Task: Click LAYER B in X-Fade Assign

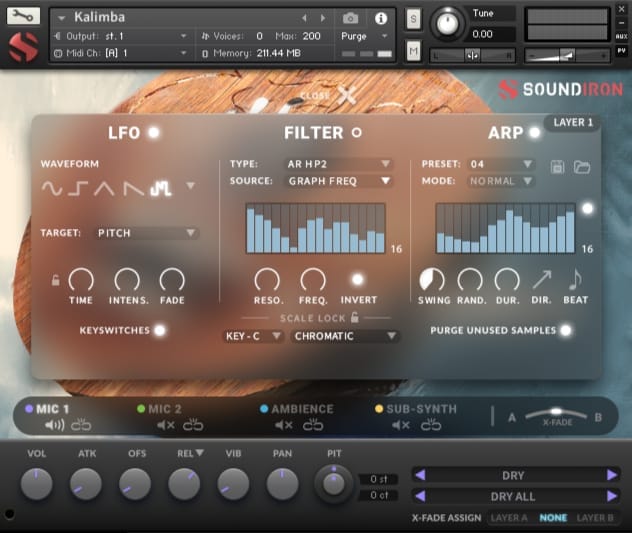Action: coord(595,518)
